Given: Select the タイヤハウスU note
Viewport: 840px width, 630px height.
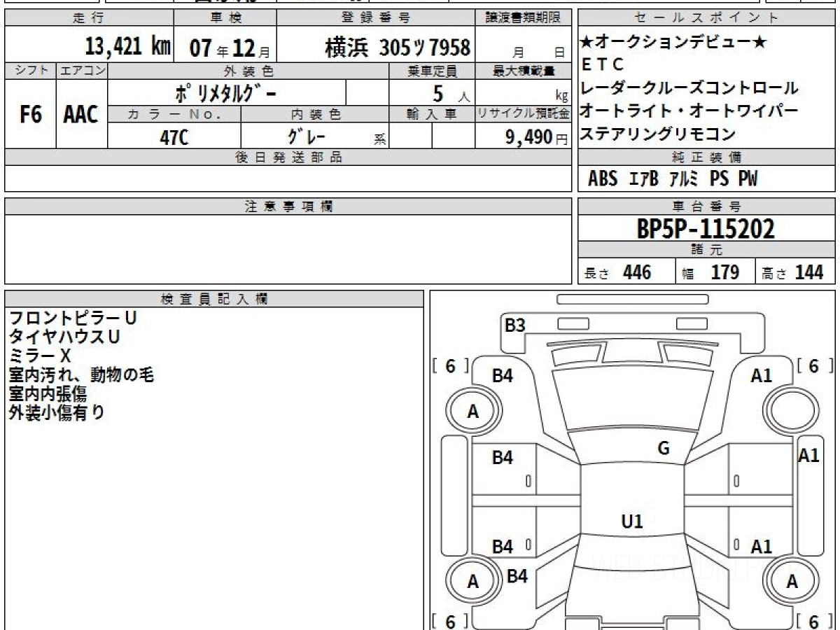Looking at the screenshot, I should point(64,337).
